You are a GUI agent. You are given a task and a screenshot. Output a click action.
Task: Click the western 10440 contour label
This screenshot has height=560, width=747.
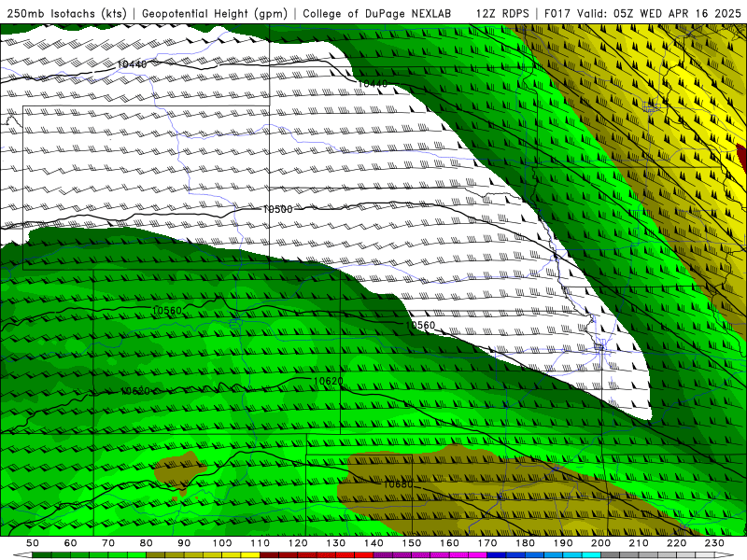(132, 63)
